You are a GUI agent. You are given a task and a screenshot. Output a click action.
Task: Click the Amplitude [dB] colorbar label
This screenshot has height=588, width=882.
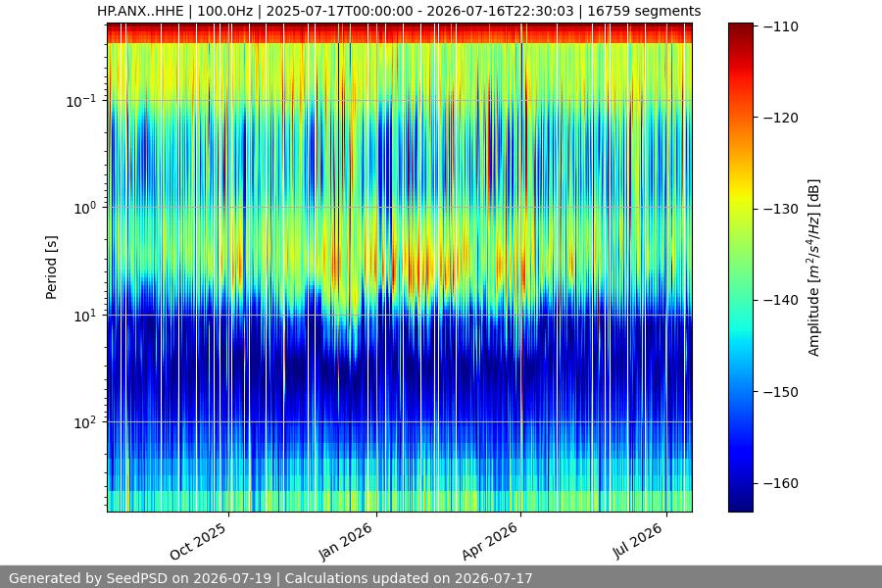click(814, 268)
